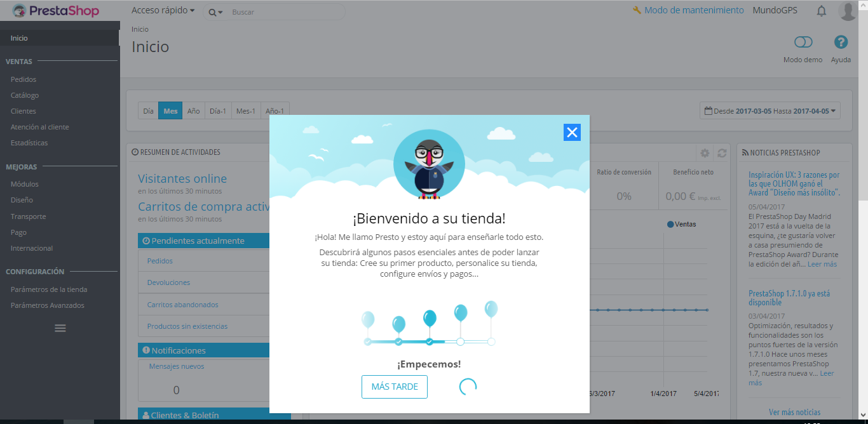Toggle the Ventas legend marker in chart

pyautogui.click(x=670, y=224)
